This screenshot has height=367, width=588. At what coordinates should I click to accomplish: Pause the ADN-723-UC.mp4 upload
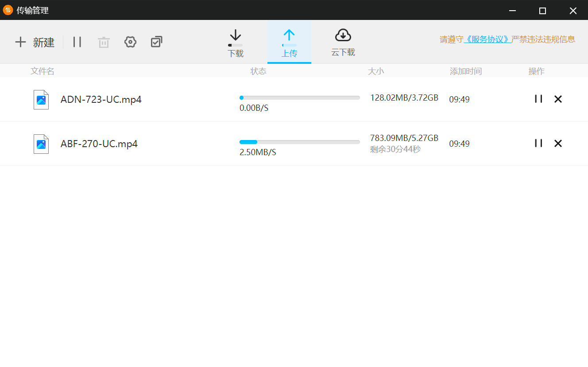pos(538,99)
